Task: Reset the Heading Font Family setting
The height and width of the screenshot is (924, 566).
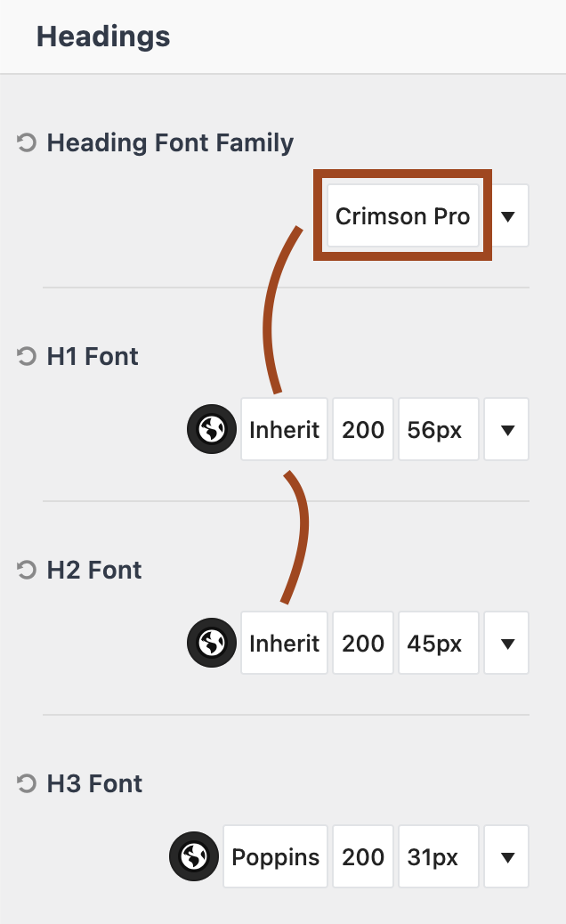Action: [x=27, y=142]
